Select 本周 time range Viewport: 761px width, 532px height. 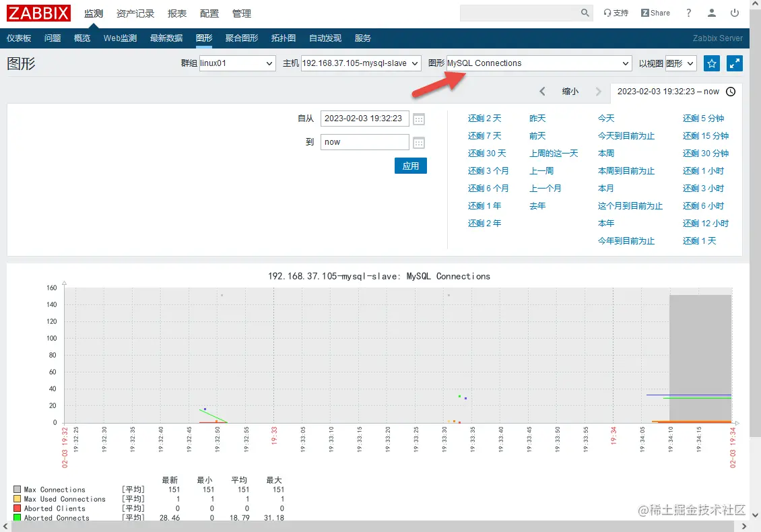[x=606, y=153]
